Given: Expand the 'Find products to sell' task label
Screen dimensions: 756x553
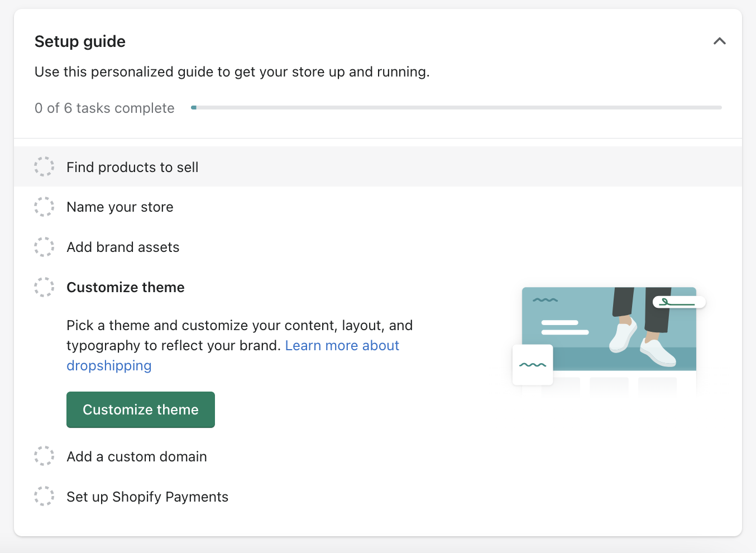Looking at the screenshot, I should click(x=132, y=168).
